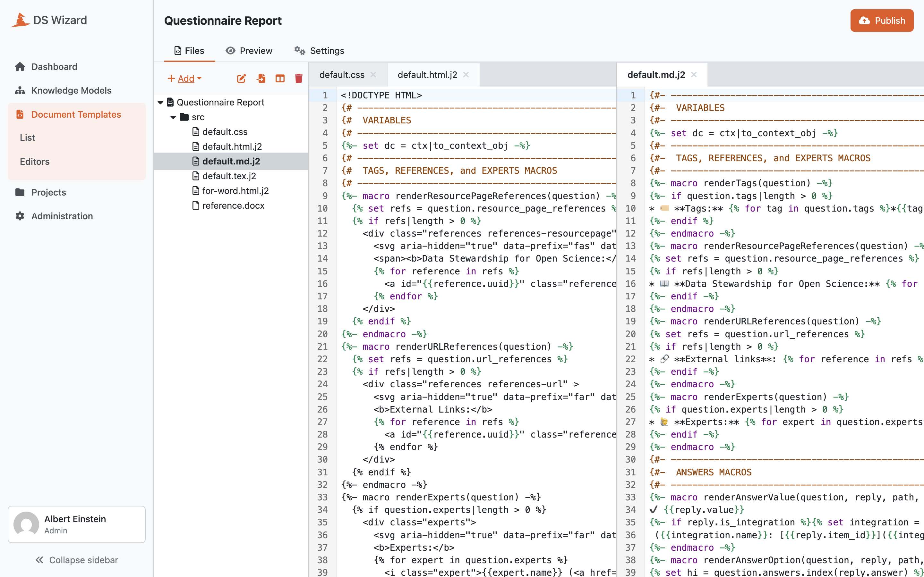Open the Add dropdown menu

185,79
